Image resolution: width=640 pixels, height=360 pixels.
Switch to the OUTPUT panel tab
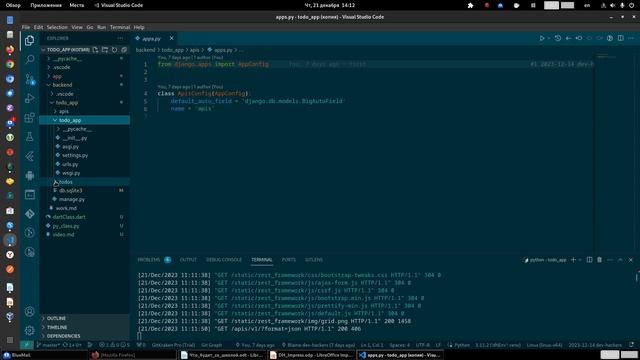click(188, 260)
